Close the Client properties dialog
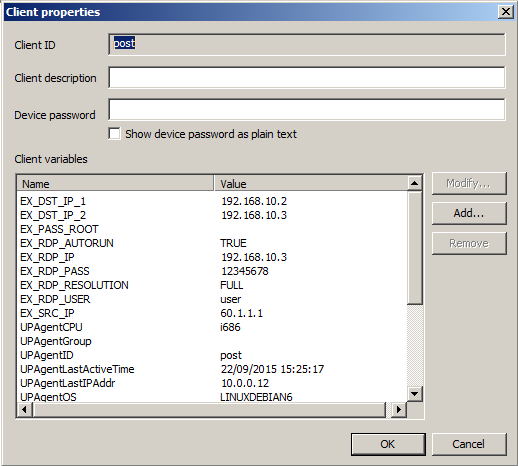This screenshot has height=466, width=518. [506, 12]
